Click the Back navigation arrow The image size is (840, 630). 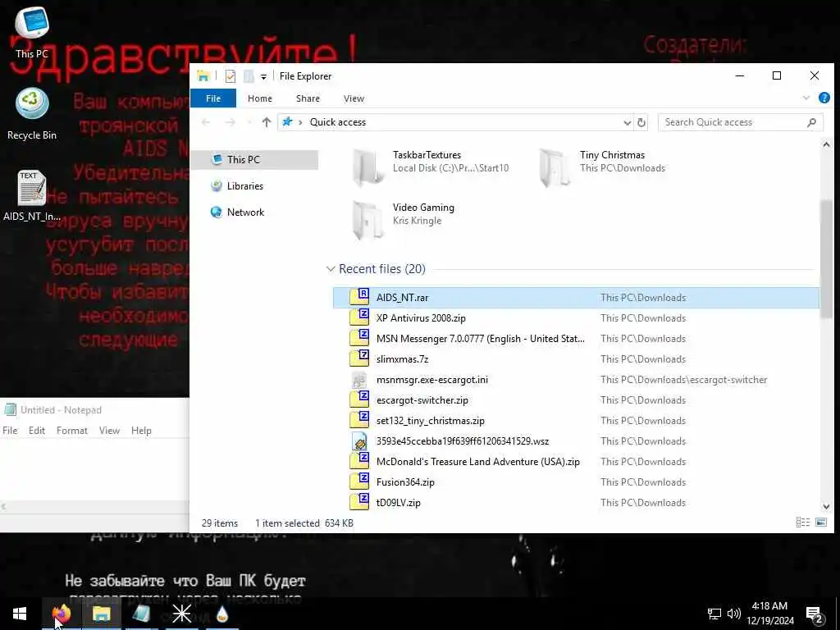coord(206,122)
